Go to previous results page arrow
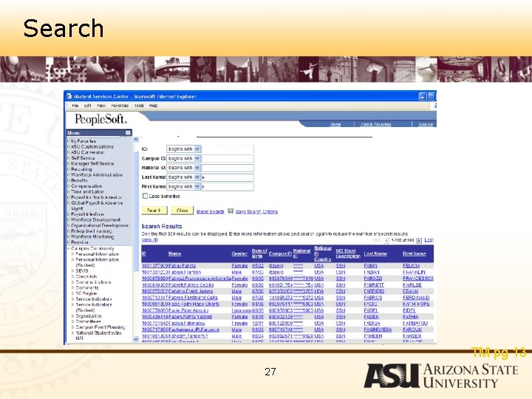The width and height of the screenshot is (532, 399). [386, 240]
